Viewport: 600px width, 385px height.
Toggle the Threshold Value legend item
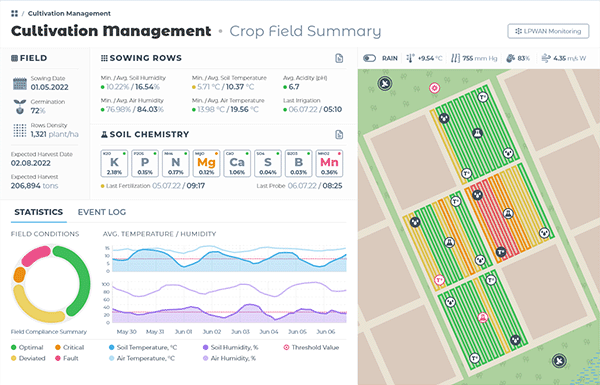(x=311, y=347)
